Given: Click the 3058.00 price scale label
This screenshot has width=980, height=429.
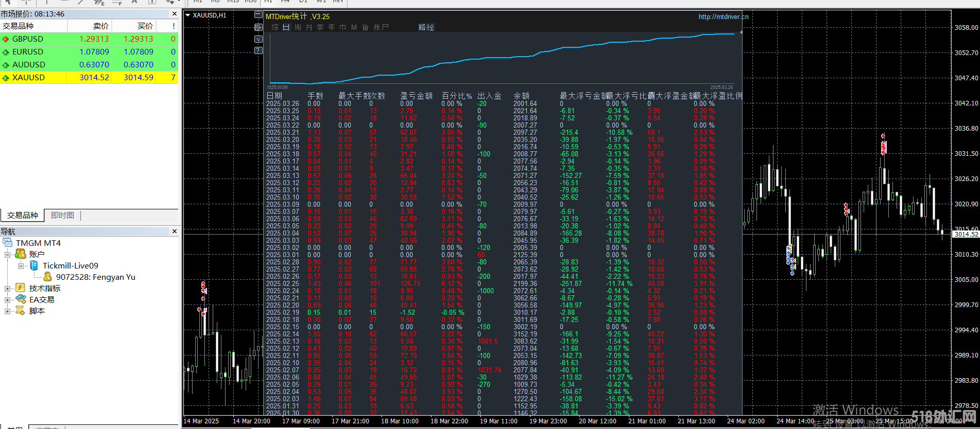Looking at the screenshot, I should [x=966, y=28].
